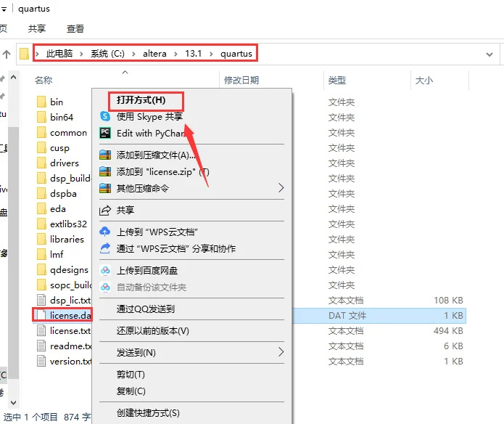
Task: Expand the chevron after altera in path
Action: click(175, 54)
